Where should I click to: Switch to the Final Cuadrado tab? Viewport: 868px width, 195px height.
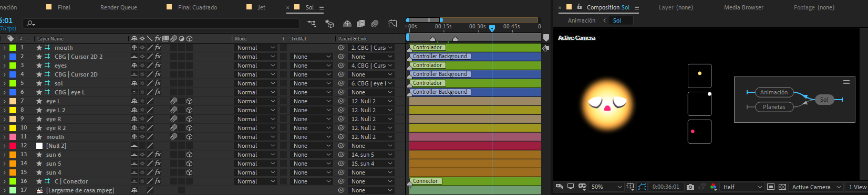coord(198,7)
